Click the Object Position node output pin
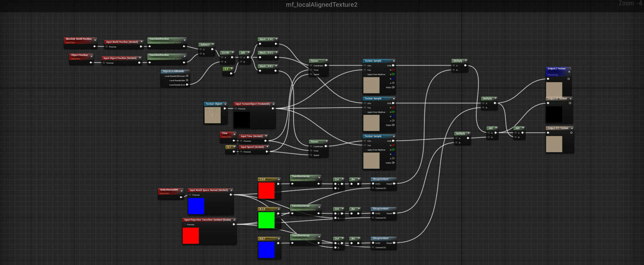The image size is (644, 265). tap(91, 62)
